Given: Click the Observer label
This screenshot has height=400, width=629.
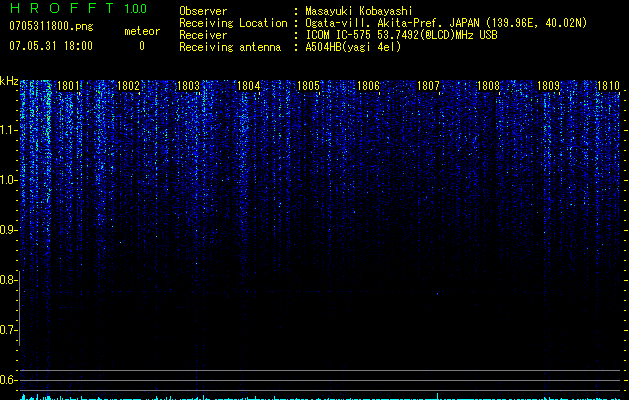Looking at the screenshot, I should coord(203,11).
